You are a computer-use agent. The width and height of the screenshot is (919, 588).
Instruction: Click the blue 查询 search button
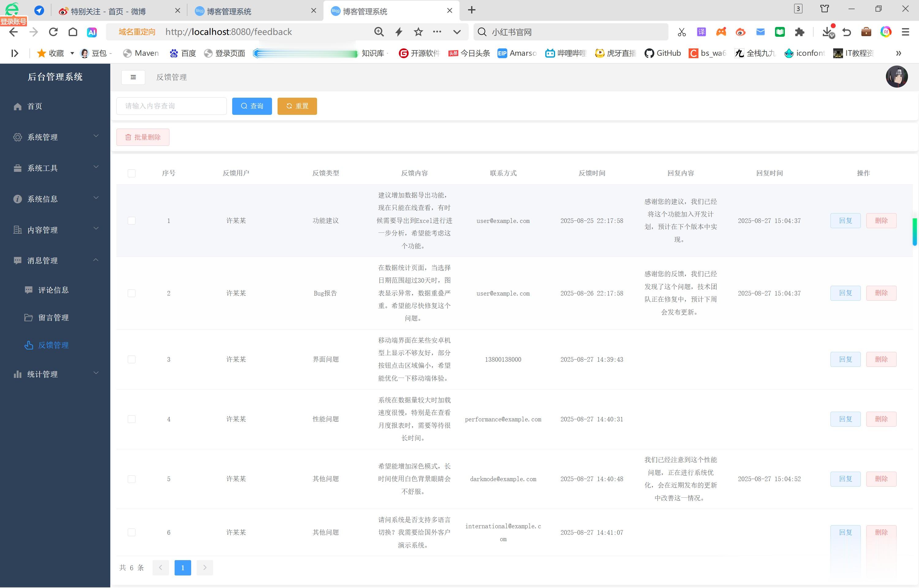point(251,106)
